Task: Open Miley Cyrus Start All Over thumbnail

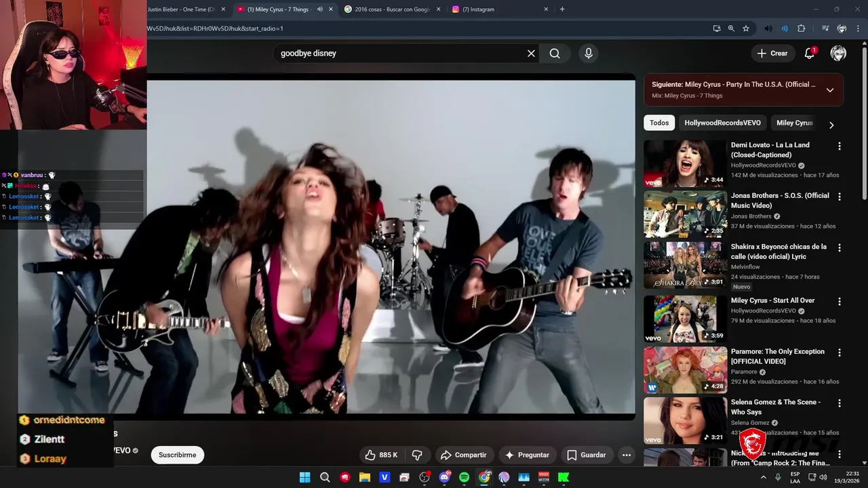Action: 685,319
